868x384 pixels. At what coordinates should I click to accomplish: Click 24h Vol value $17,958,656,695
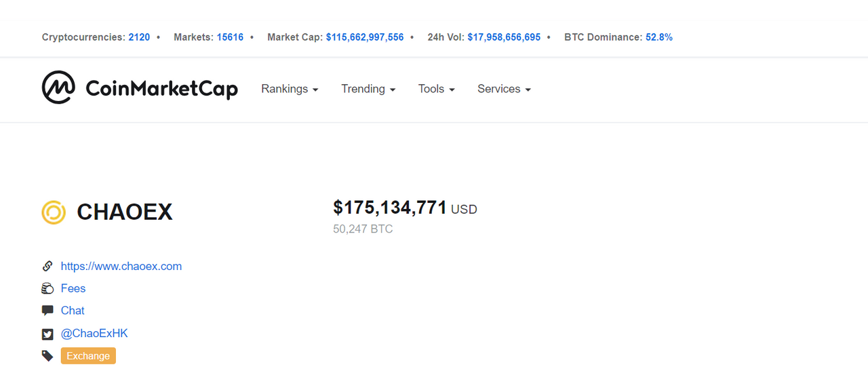coord(504,37)
